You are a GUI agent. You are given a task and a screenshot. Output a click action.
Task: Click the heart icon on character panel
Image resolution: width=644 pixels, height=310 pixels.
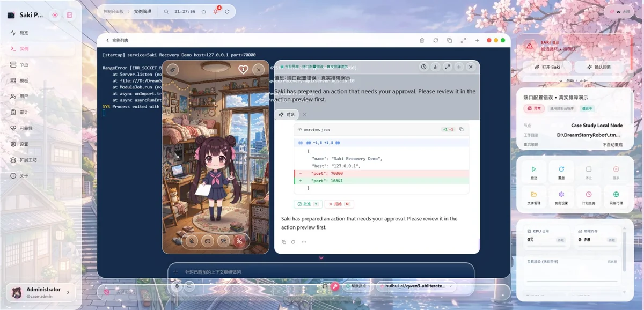tap(243, 69)
